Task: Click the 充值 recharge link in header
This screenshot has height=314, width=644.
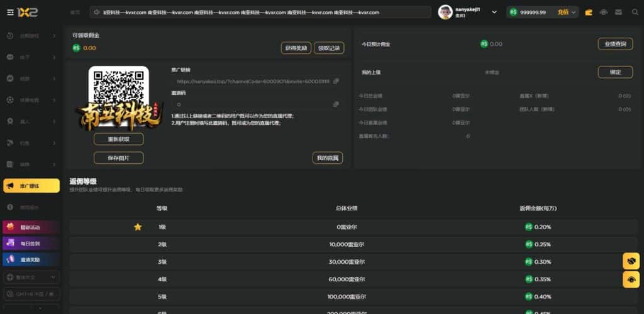Action: 563,13
